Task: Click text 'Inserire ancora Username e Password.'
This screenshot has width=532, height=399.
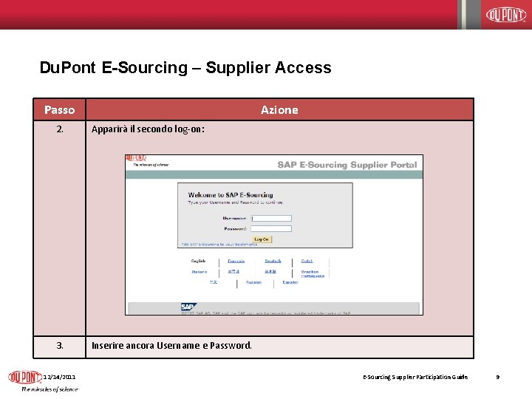Action: pyautogui.click(x=171, y=345)
